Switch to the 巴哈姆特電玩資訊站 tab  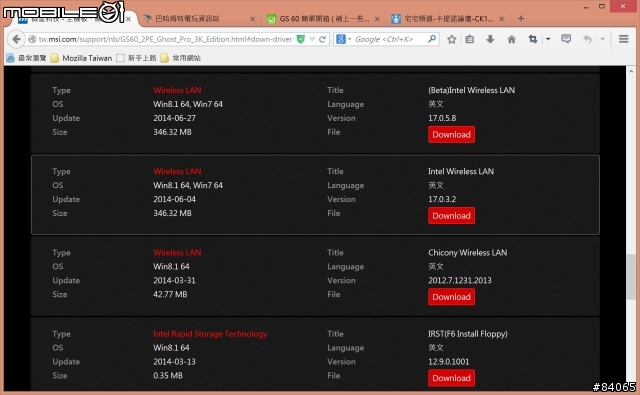198,19
